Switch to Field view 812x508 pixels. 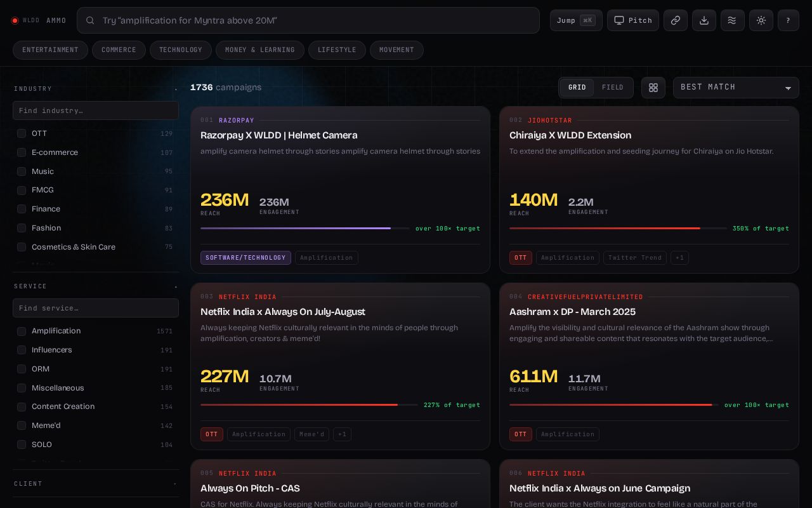pyautogui.click(x=613, y=88)
